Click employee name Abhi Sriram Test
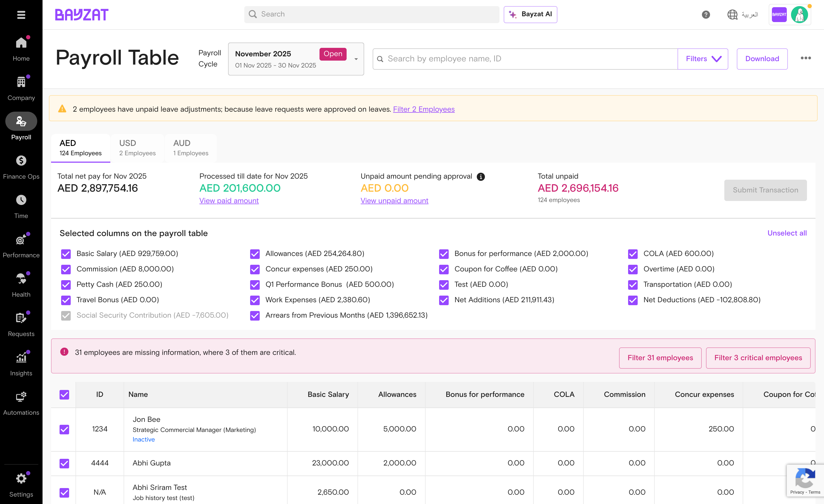 (159, 487)
